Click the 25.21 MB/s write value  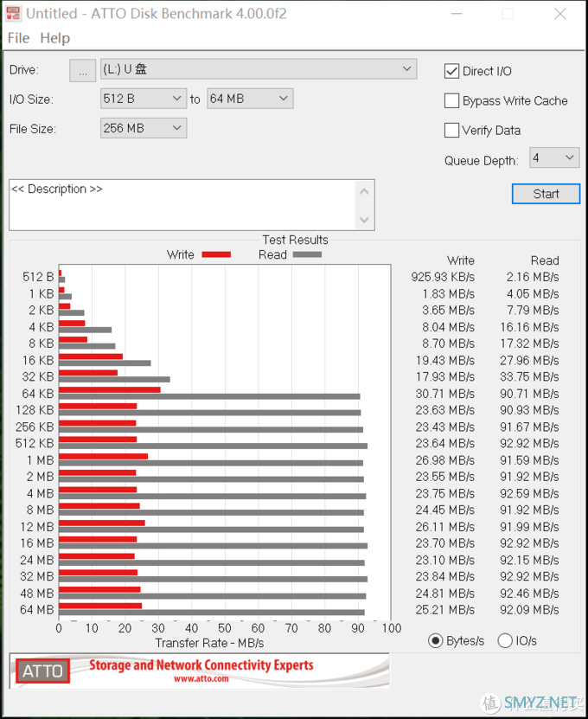(445, 610)
